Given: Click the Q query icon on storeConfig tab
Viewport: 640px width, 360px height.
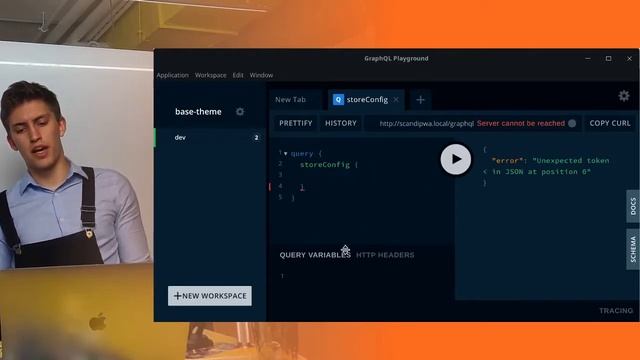Looking at the screenshot, I should point(338,100).
